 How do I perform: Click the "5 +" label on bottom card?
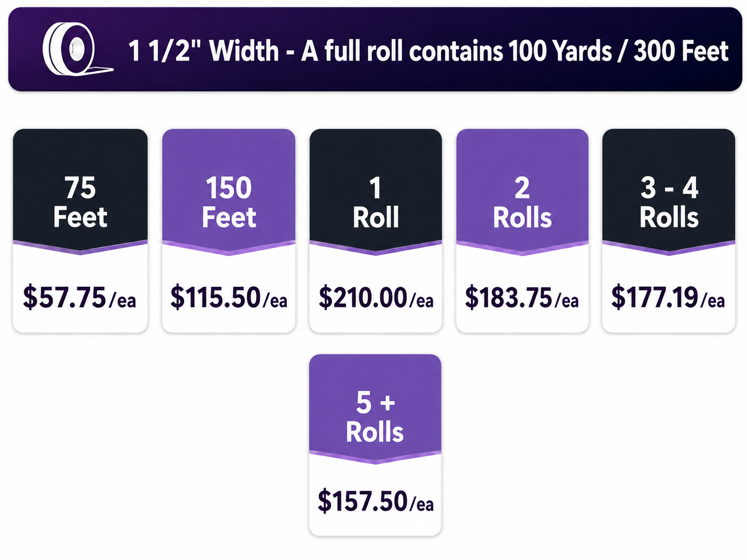376,402
